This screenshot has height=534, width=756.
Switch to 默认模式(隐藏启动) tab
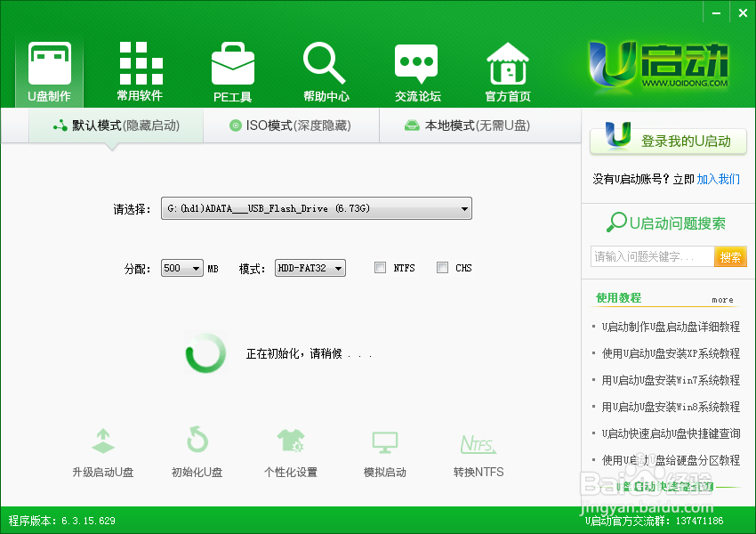(x=117, y=125)
